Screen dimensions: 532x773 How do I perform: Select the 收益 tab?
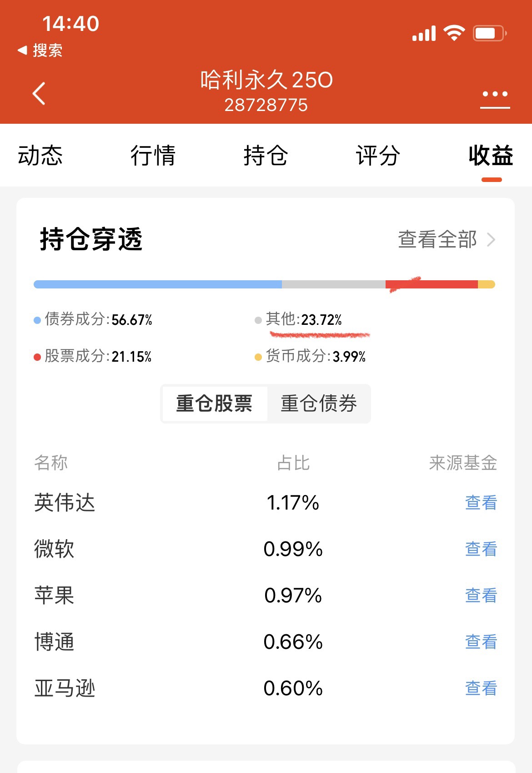(491, 156)
